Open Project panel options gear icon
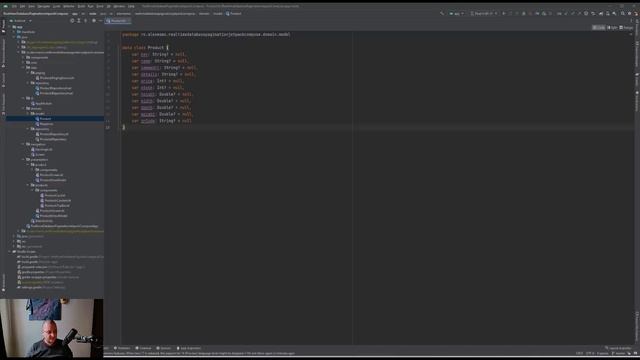Viewport: 640px width, 360px height. [93, 20]
